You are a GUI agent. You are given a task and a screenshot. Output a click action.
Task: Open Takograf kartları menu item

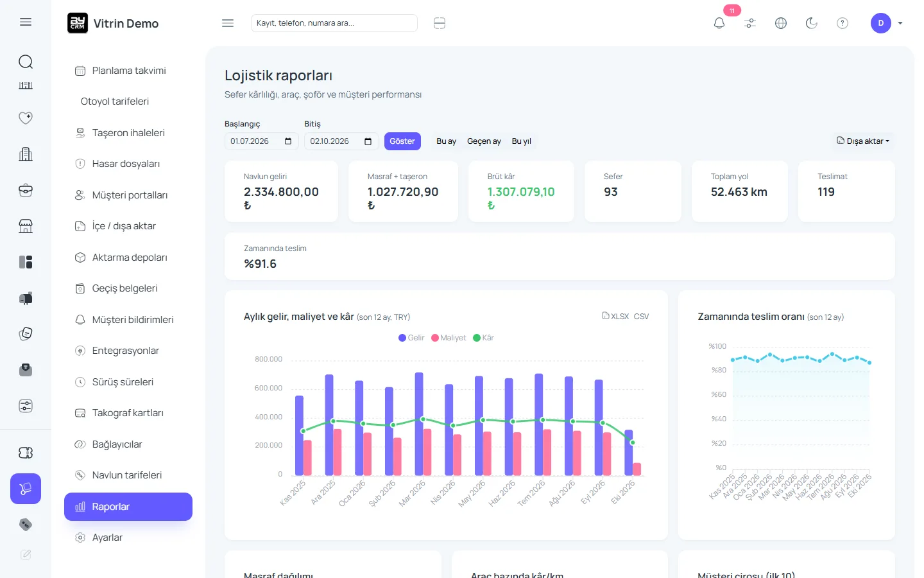coord(128,413)
